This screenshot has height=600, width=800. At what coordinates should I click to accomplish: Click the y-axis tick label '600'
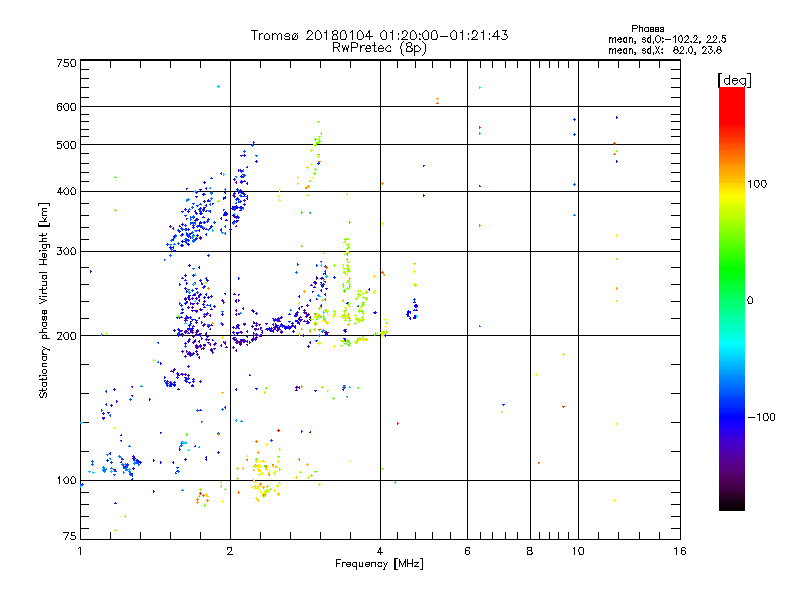point(66,107)
